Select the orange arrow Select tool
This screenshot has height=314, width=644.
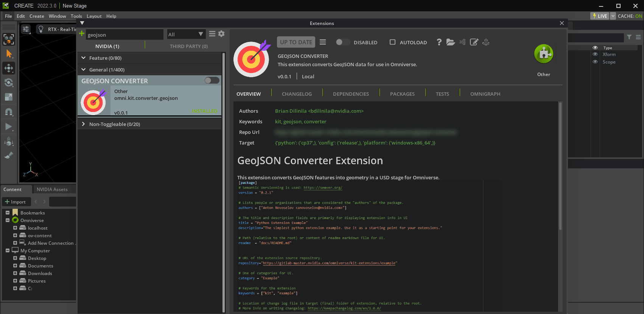click(9, 54)
